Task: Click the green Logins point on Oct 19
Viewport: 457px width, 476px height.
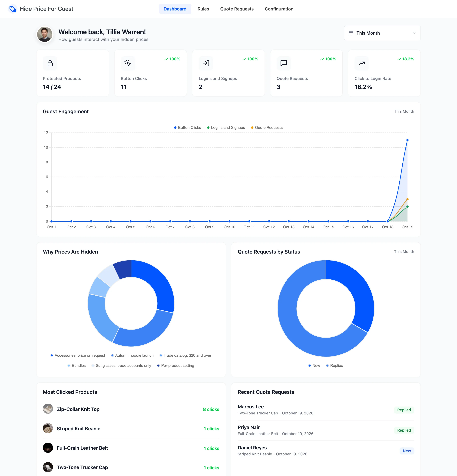Action: 407,207
